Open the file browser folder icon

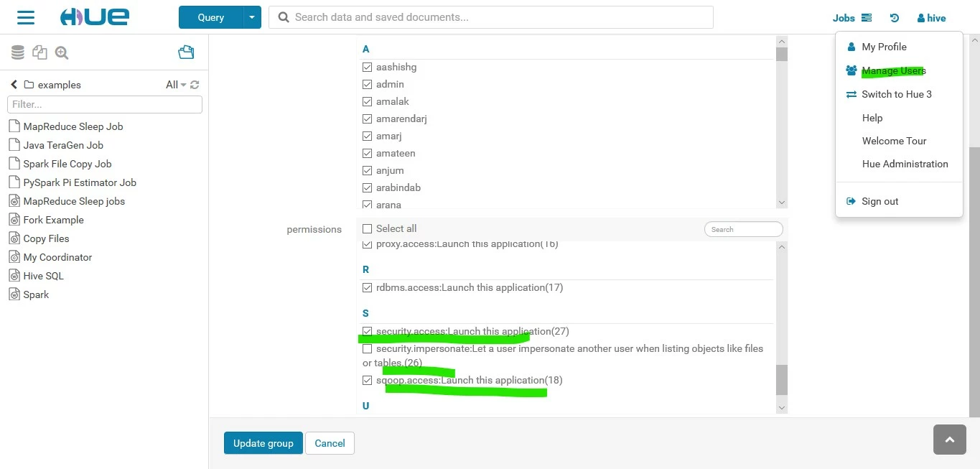(x=186, y=52)
